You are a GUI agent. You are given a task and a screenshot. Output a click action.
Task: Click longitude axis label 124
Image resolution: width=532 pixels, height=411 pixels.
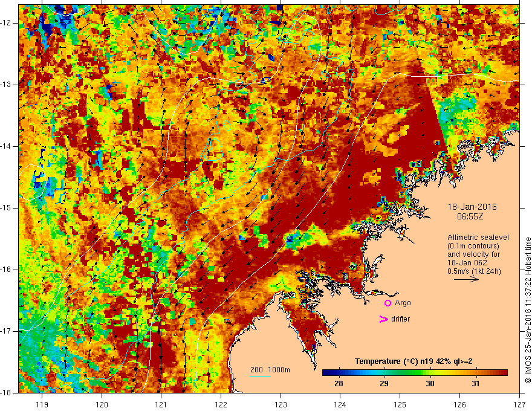tap(340, 404)
